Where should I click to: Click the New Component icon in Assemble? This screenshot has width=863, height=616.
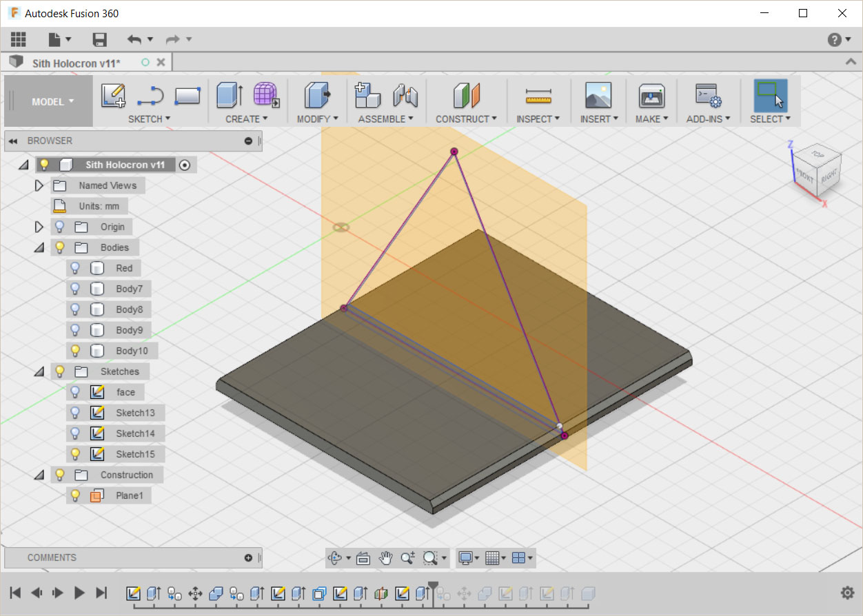(367, 95)
